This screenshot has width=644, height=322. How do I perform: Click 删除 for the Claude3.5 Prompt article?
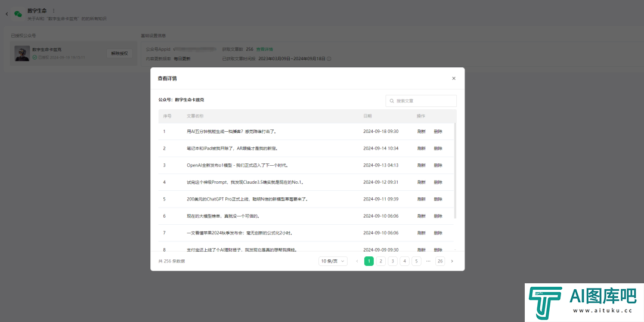click(x=438, y=182)
